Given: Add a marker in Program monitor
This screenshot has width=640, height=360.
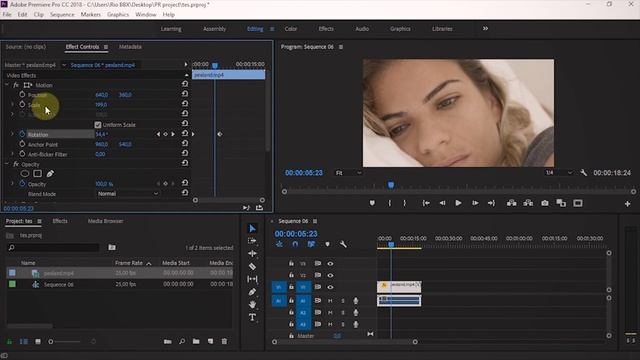Looking at the screenshot, I should click(x=372, y=203).
